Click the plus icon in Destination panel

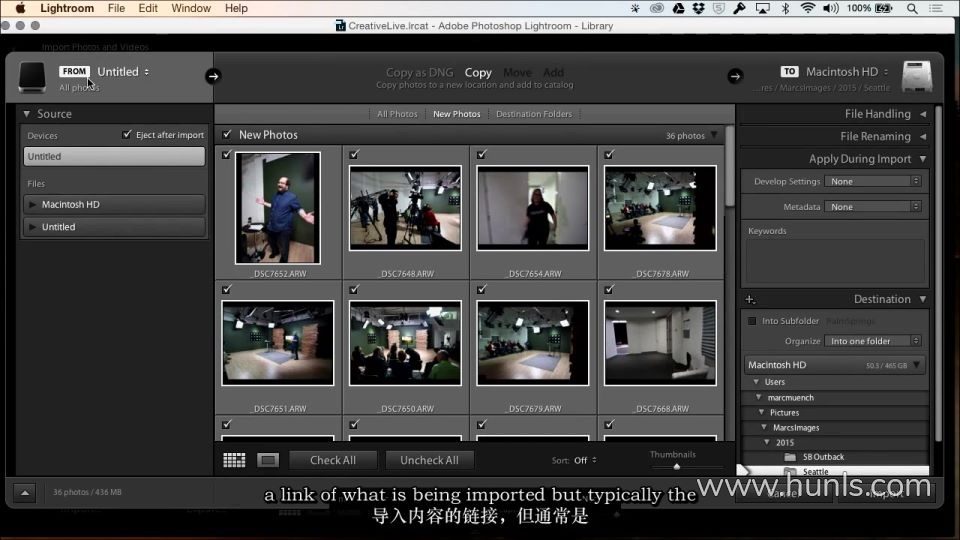point(750,299)
